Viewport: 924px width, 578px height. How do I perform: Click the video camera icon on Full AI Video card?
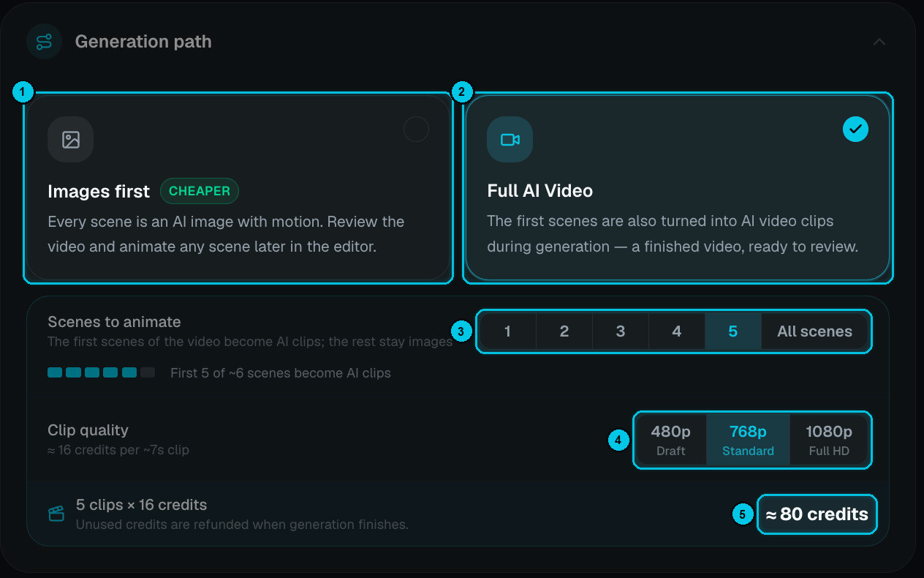pos(510,139)
